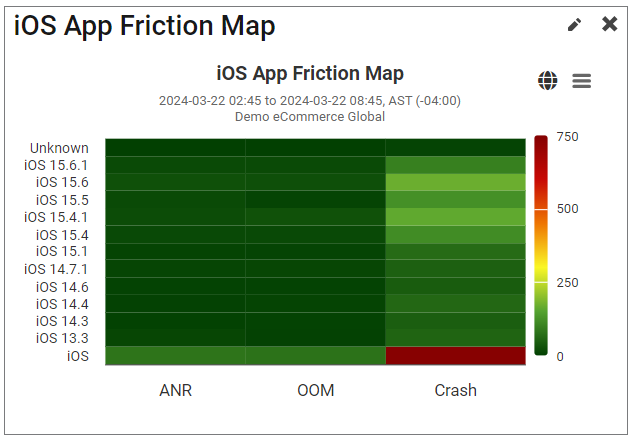
Task: Click the pencil edit widget icon
Action: click(574, 25)
